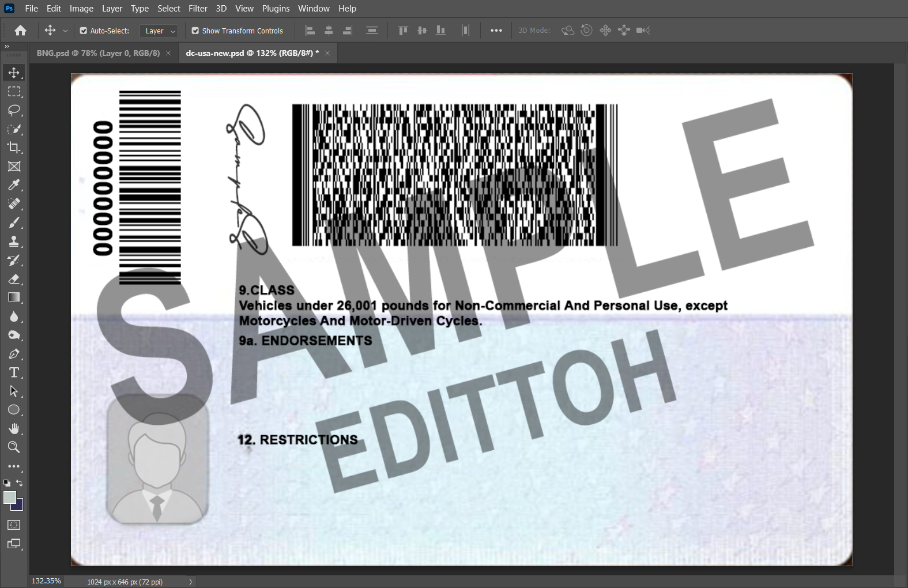Align bottom edges

[x=441, y=31]
